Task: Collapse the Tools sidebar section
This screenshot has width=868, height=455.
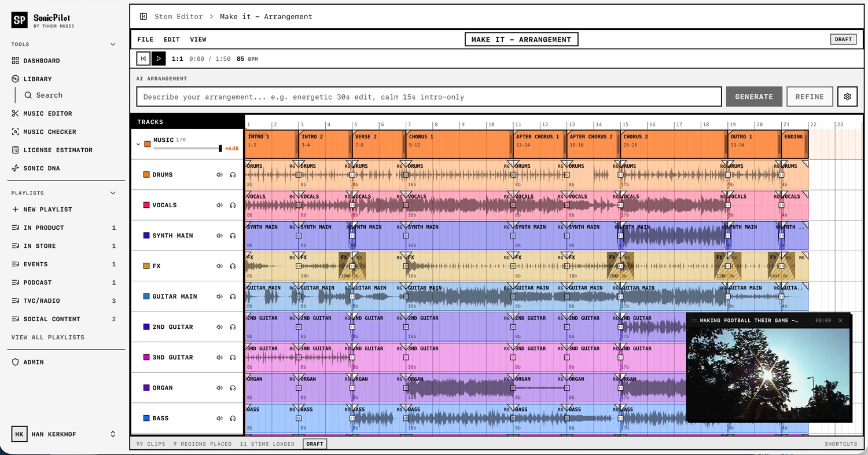Action: 113,45
